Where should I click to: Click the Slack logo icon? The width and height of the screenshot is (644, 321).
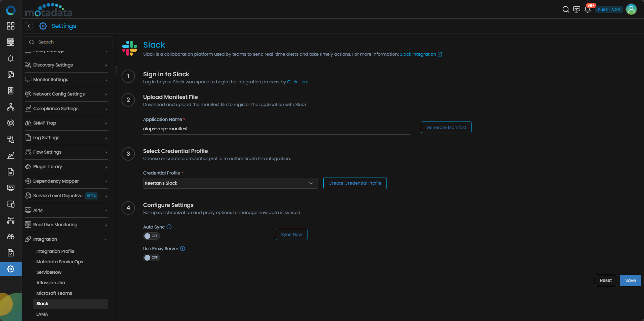click(130, 48)
